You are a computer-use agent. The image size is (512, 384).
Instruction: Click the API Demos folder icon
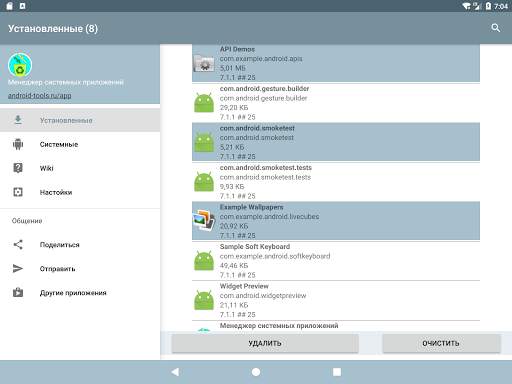204,63
